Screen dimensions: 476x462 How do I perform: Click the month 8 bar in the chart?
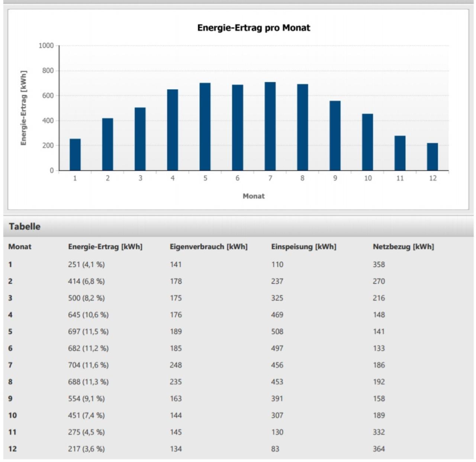tap(302, 127)
